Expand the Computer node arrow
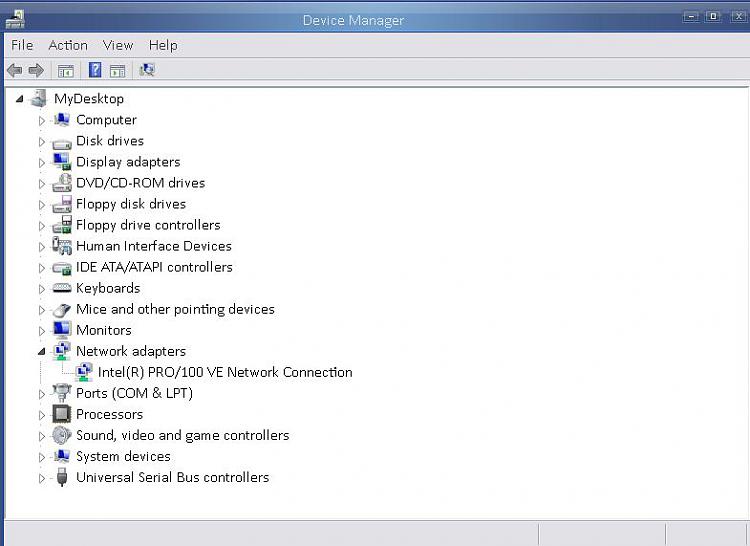 coord(42,120)
